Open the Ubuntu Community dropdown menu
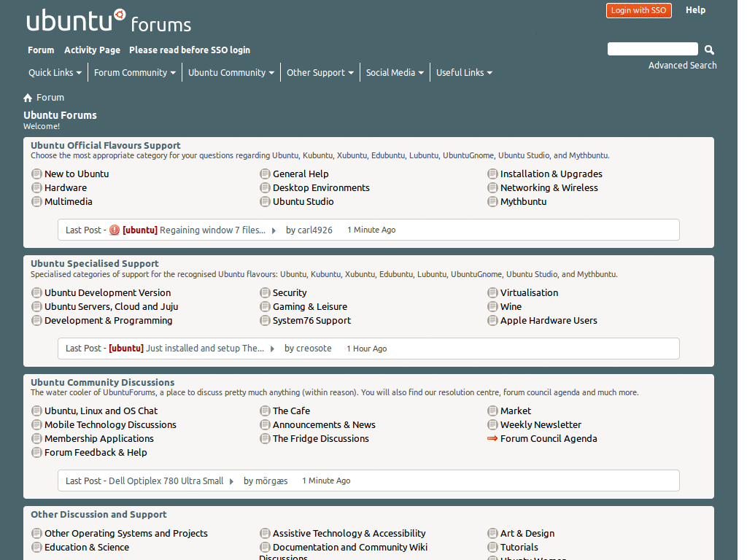The width and height of the screenshot is (747, 560). tap(231, 72)
